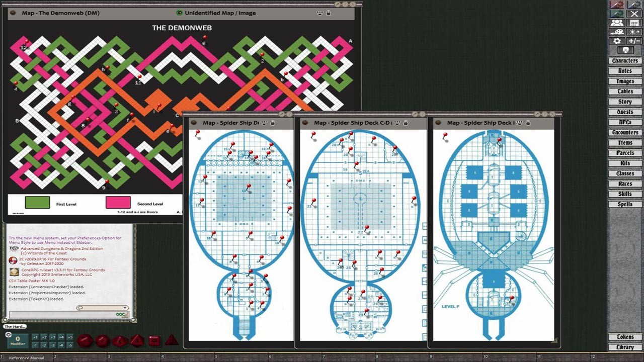Image resolution: width=644 pixels, height=362 pixels.
Task: Select the Reference Manual hotkey slot
Action: point(27,356)
